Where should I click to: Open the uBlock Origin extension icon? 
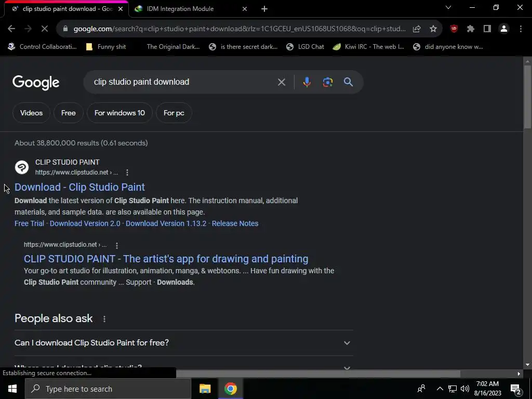454,29
